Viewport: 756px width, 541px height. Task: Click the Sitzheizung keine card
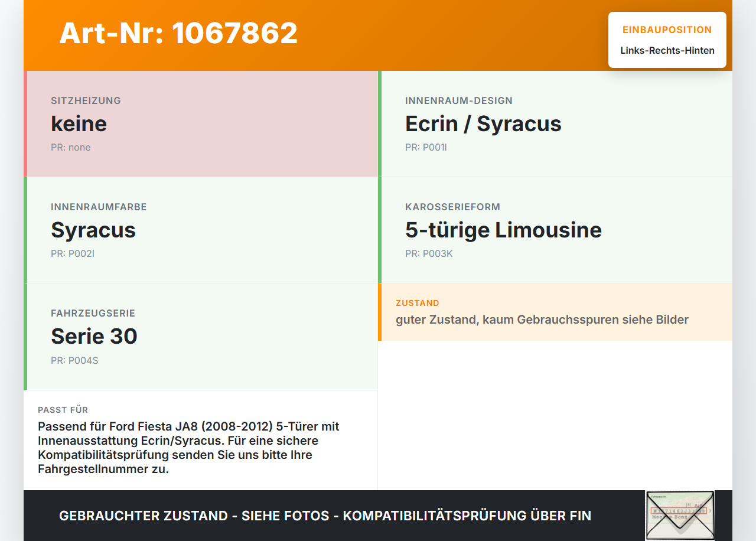pyautogui.click(x=201, y=124)
